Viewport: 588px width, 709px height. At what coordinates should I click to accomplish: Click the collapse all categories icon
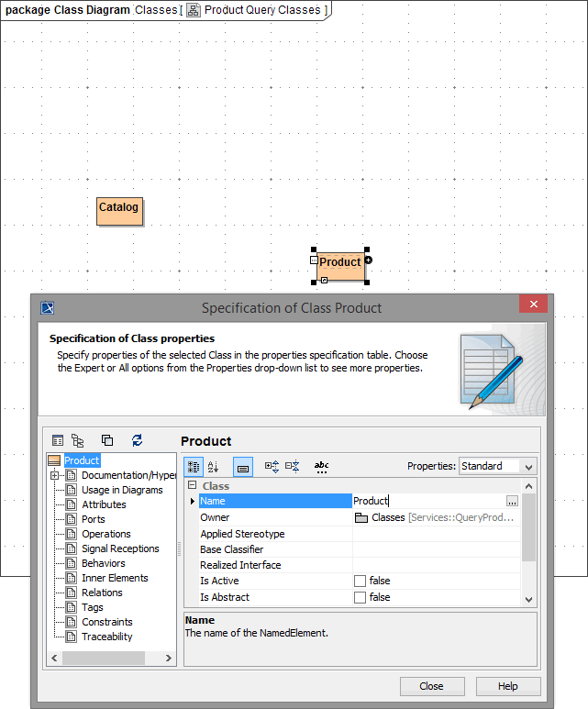pos(293,467)
